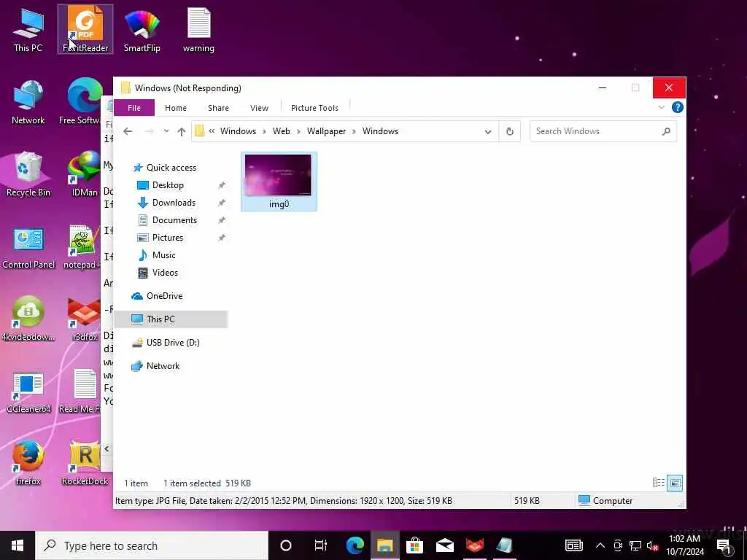747x560 pixels.
Task: Select Network in the navigation pane
Action: point(163,366)
